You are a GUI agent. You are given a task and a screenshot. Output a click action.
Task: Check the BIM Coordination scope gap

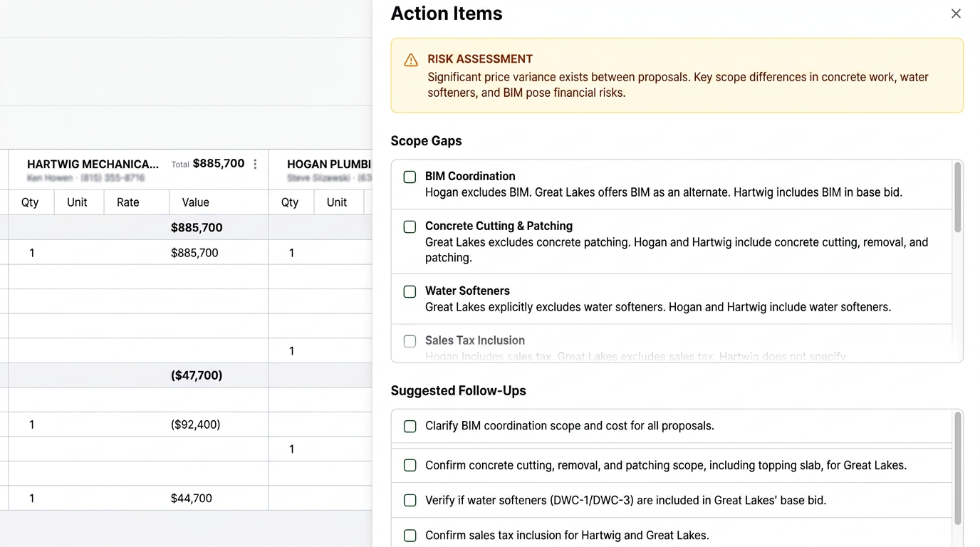click(410, 177)
